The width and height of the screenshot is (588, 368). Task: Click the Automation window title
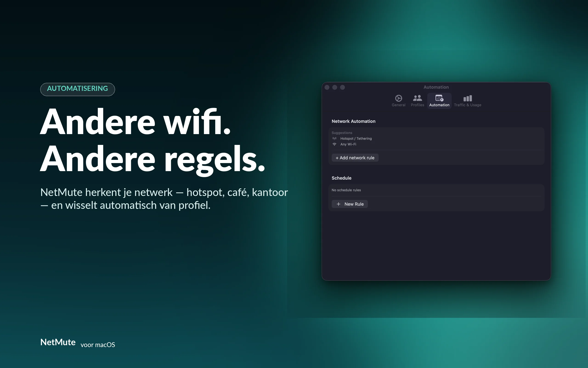pyautogui.click(x=436, y=87)
